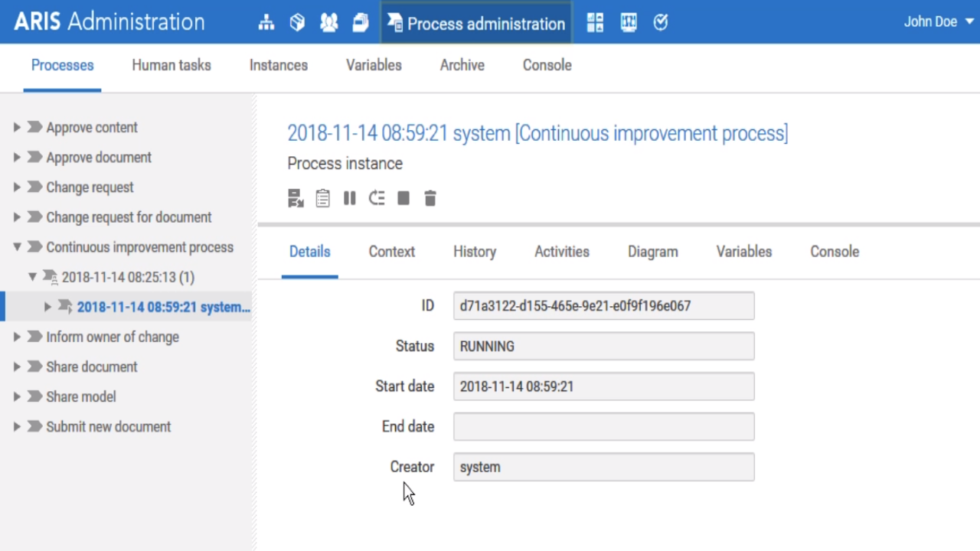Stop the process instance
This screenshot has height=551, width=980.
click(x=403, y=198)
